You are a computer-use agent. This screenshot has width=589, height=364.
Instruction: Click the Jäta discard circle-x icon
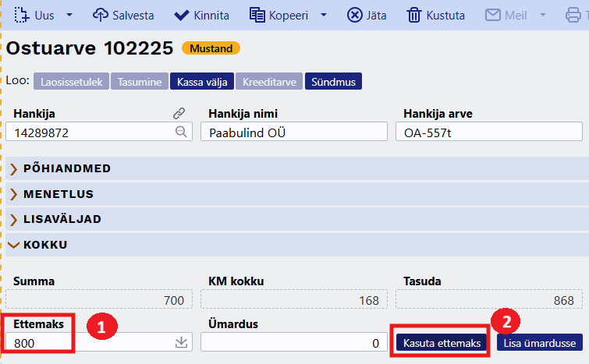tap(355, 16)
